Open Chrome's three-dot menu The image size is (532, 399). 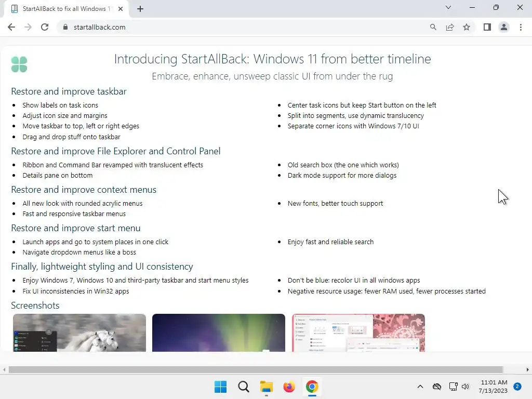(x=521, y=27)
